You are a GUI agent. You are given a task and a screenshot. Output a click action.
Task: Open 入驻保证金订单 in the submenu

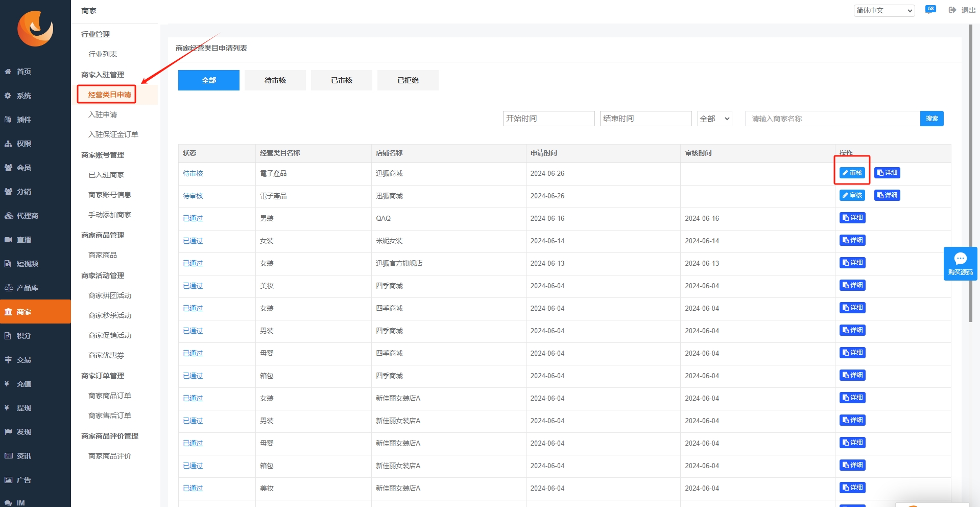113,134
